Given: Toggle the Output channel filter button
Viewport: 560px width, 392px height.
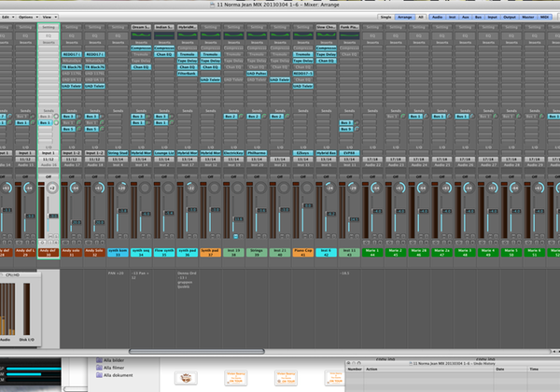Looking at the screenshot, I should tap(510, 17).
